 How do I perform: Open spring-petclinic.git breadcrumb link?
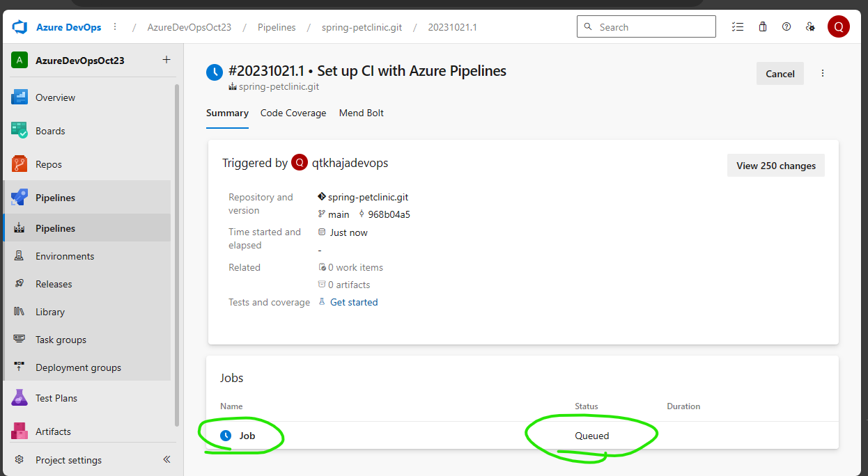361,27
